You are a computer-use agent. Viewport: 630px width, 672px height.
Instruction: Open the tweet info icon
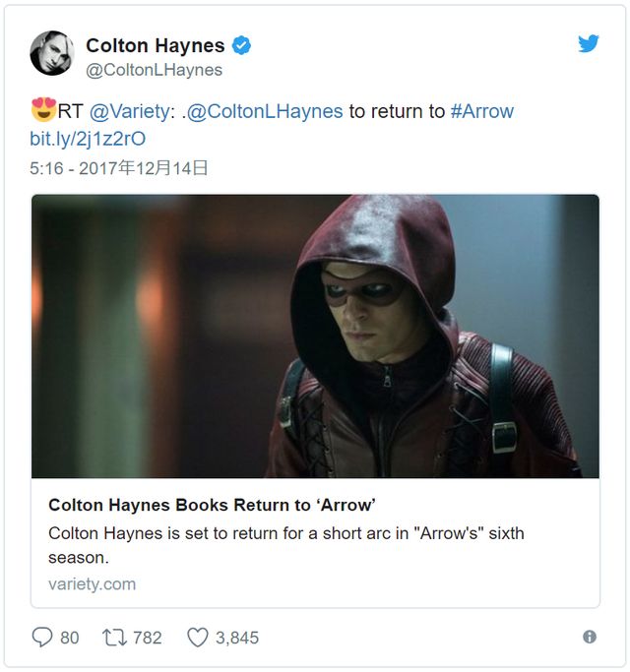click(590, 637)
